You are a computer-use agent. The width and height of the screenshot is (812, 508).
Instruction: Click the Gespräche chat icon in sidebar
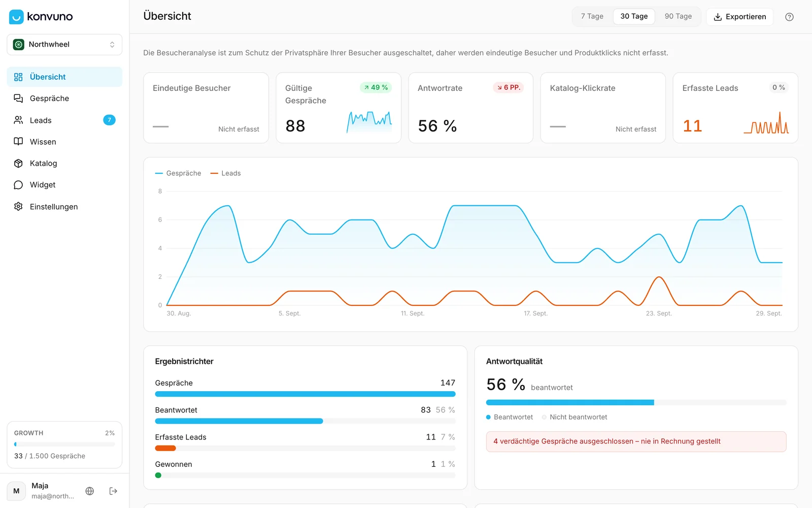click(18, 99)
